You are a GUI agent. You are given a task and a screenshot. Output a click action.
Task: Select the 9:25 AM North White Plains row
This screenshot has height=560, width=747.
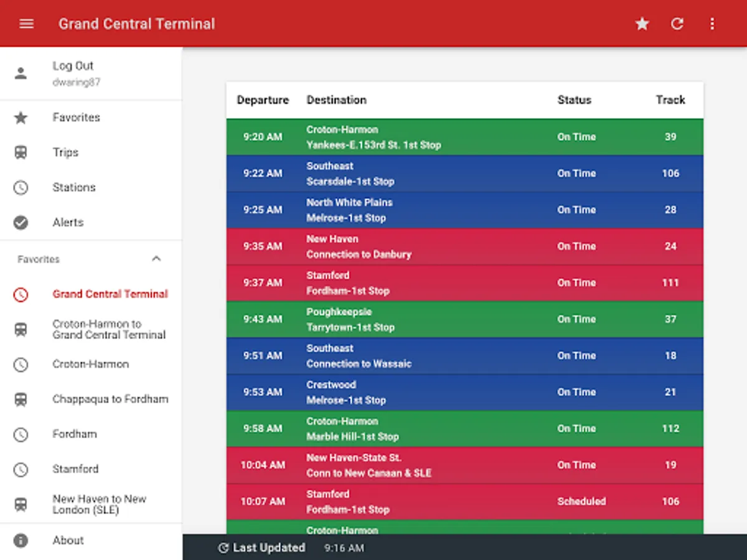click(x=464, y=210)
